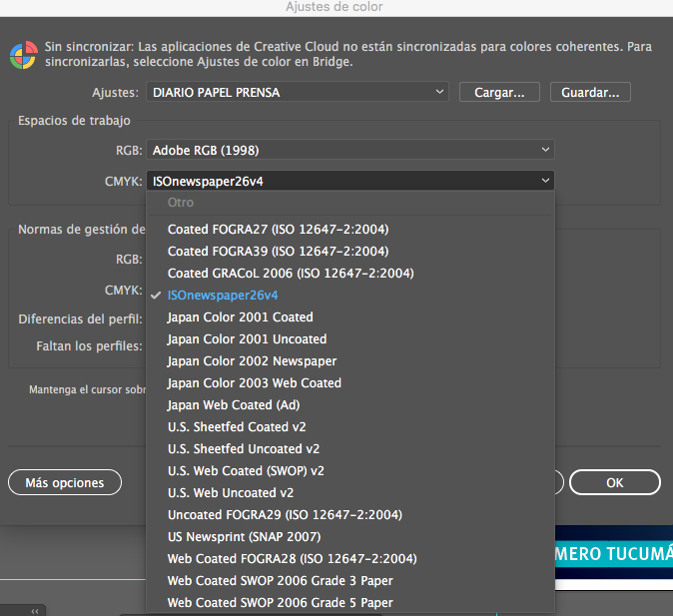Click the collapse panel double-arrow icon
The width and height of the screenshot is (673, 616).
pyautogui.click(x=35, y=611)
